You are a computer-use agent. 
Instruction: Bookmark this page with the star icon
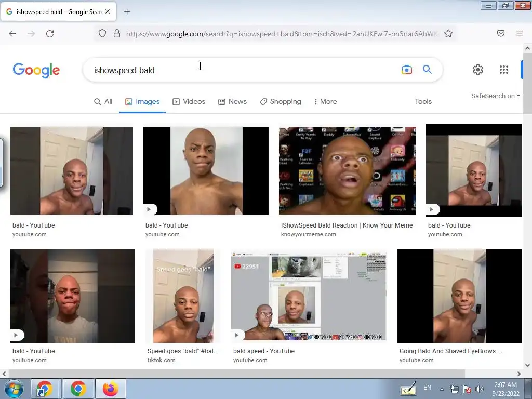[x=448, y=33]
